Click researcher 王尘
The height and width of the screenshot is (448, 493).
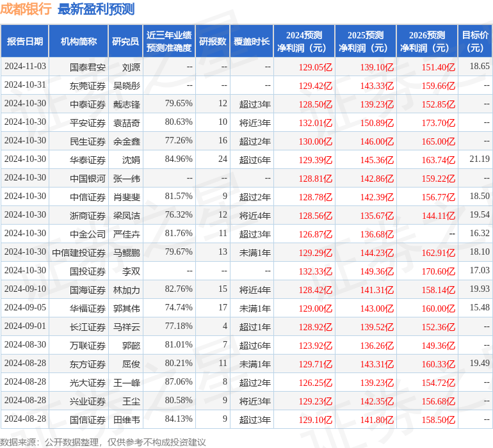pyautogui.click(x=131, y=401)
